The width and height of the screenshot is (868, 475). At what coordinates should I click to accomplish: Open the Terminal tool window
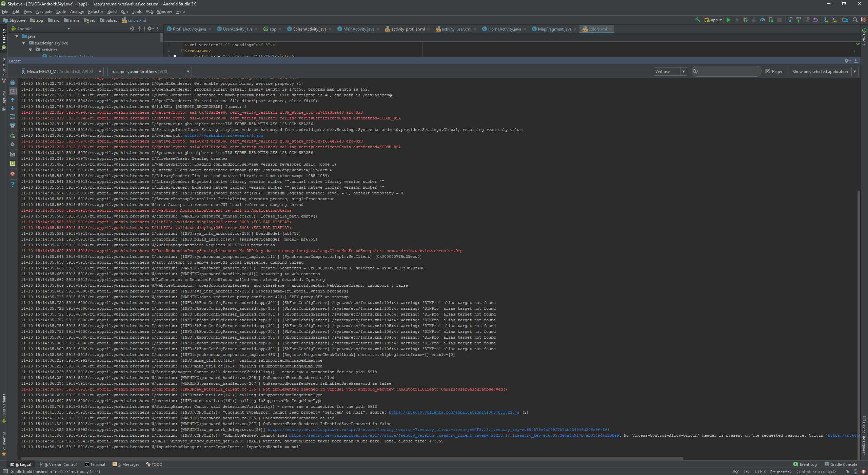(95, 464)
